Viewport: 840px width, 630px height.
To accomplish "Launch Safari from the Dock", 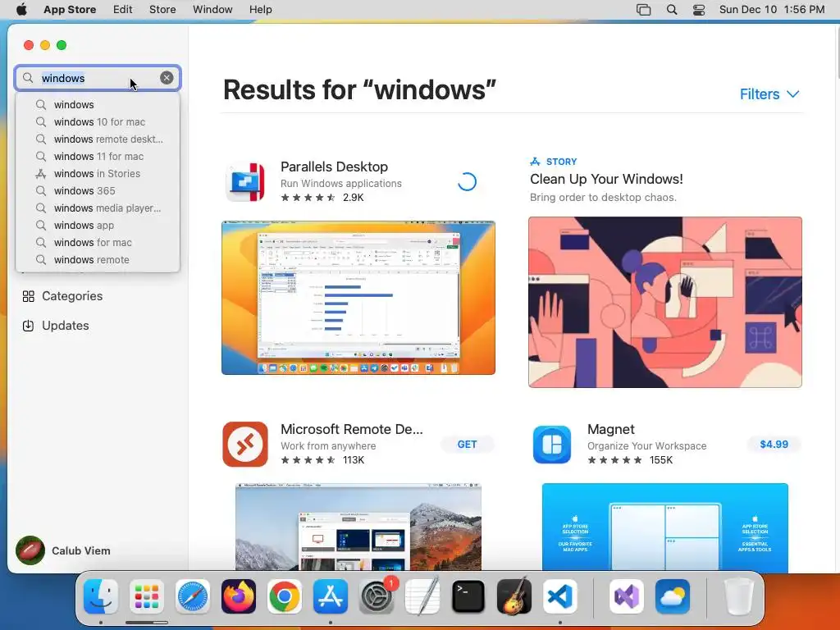I will [x=192, y=596].
